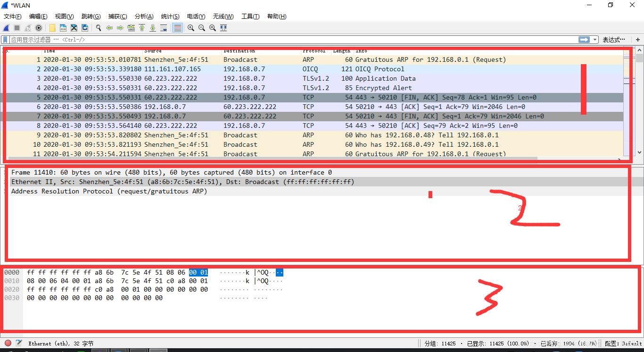Image resolution: width=644 pixels, height=352 pixels.
Task: Jump to the first packet
Action: pyautogui.click(x=142, y=28)
